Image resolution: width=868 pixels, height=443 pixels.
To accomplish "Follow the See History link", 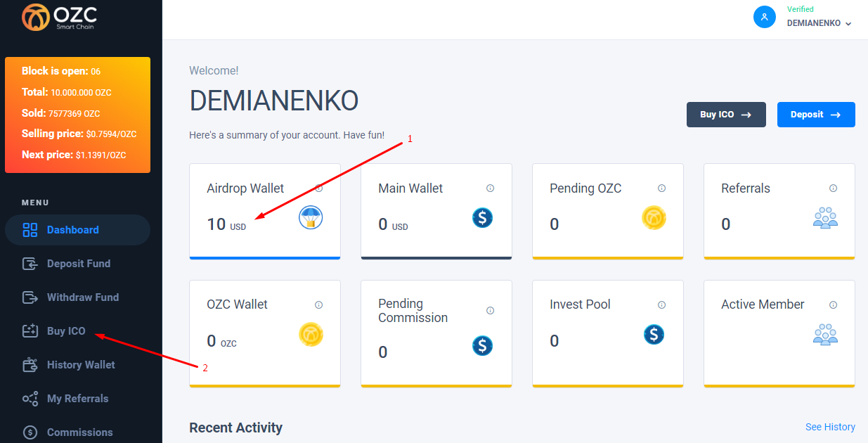I will 830,427.
